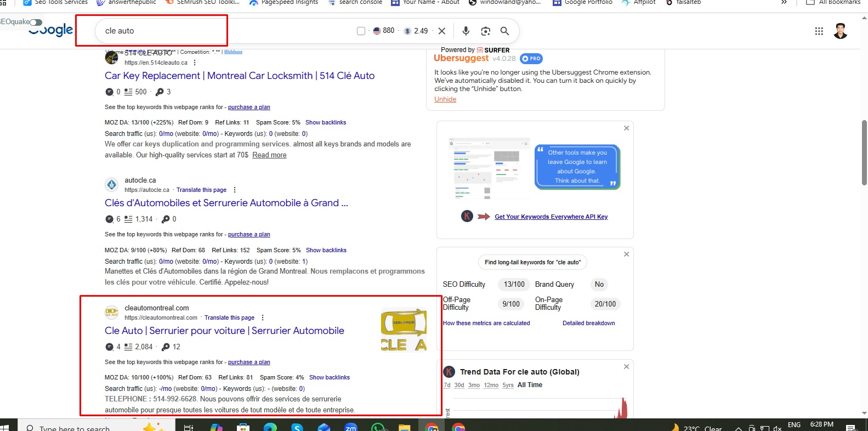This screenshot has height=431, width=868.
Task: Close the Trend Data card
Action: [626, 367]
